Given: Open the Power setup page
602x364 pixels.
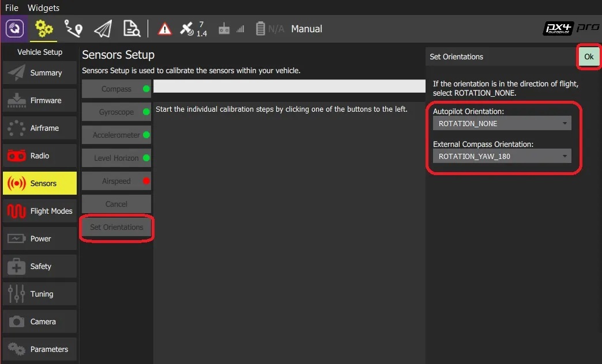Looking at the screenshot, I should (x=40, y=238).
